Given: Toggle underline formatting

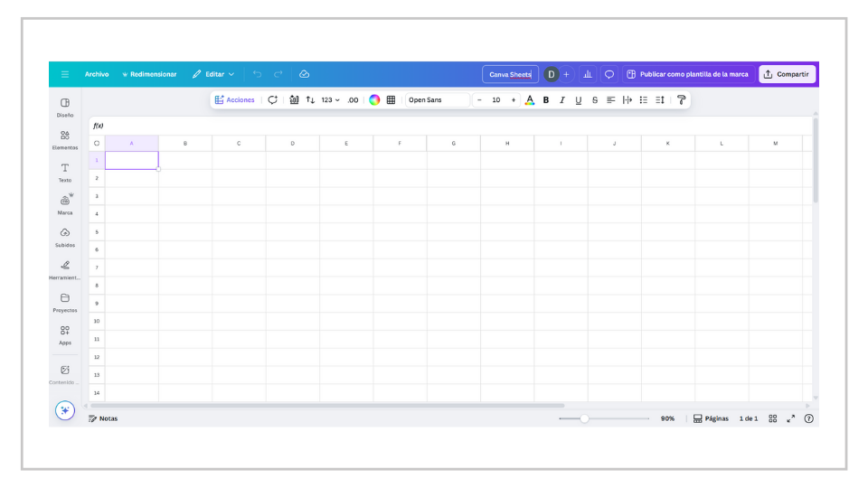Looking at the screenshot, I should point(579,100).
